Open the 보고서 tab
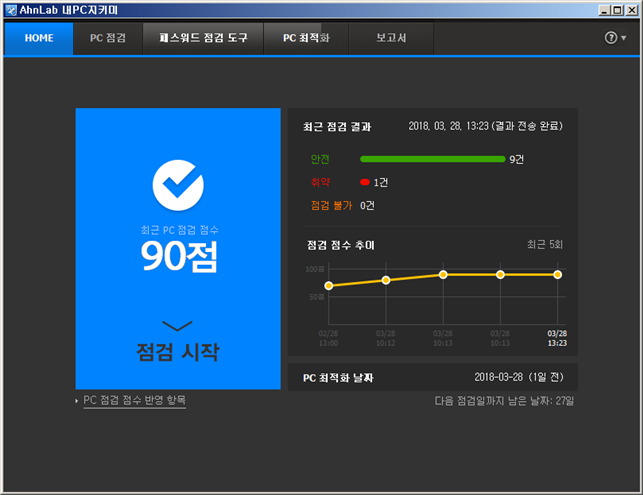Viewport: 643px width, 495px height. click(x=391, y=38)
